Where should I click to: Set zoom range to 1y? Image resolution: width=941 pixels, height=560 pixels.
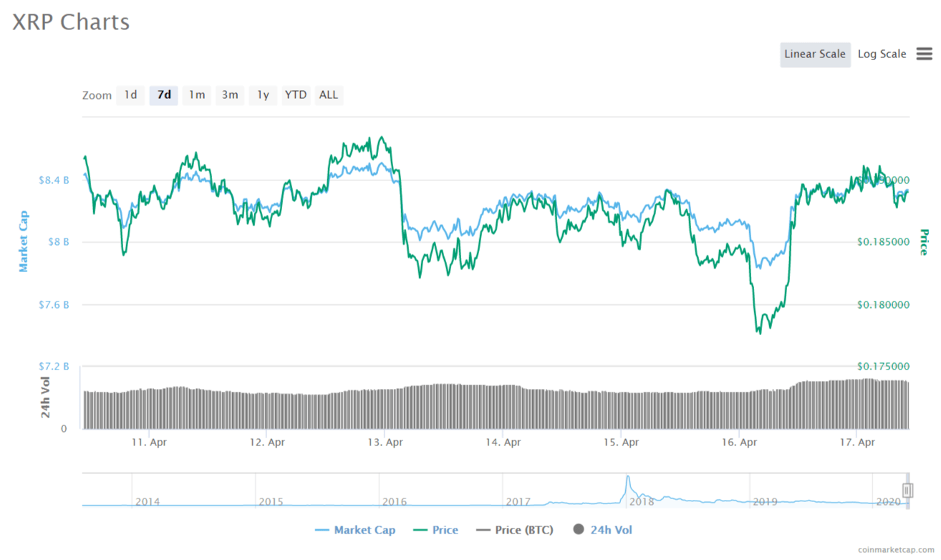coord(263,95)
